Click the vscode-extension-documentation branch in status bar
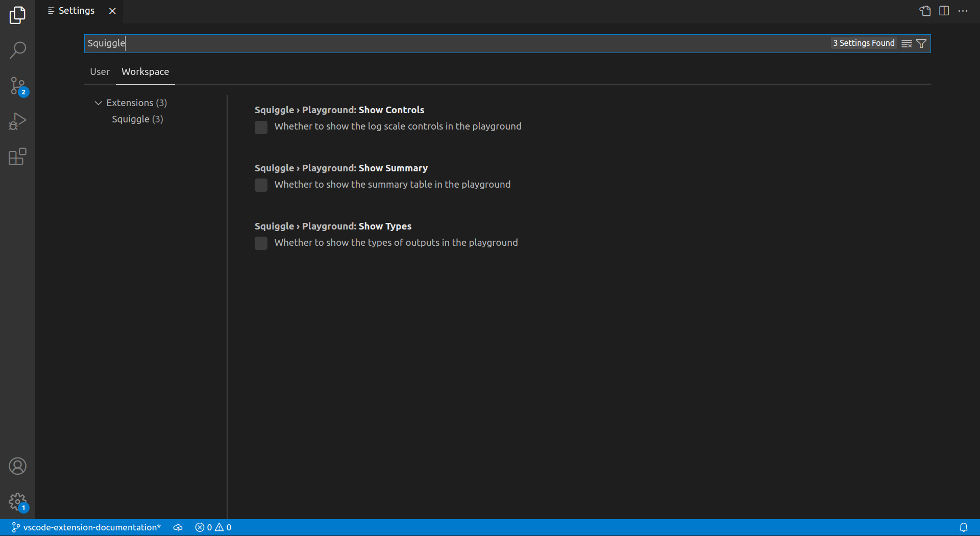Screen dimensions: 980x536 point(87,527)
